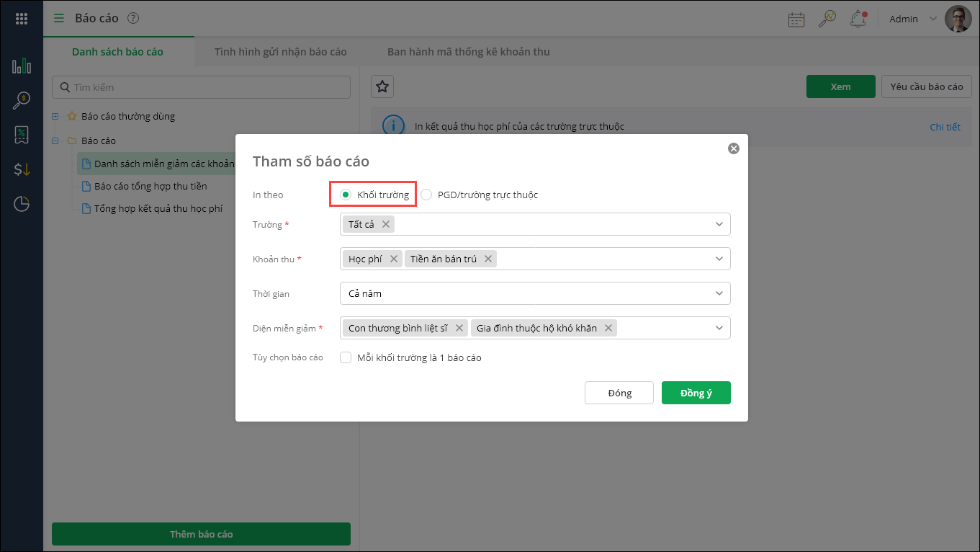The height and width of the screenshot is (552, 980).
Task: Open the Trường dropdown arrow
Action: (719, 224)
